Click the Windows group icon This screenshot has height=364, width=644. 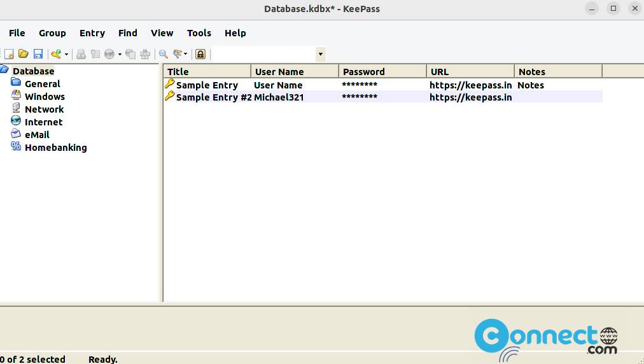pos(16,95)
